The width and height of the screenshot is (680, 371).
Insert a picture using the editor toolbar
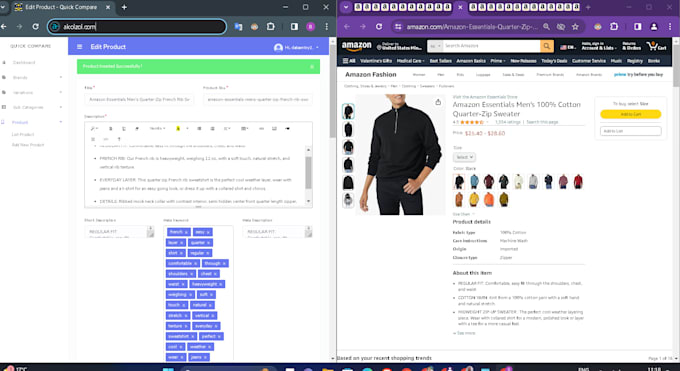pyautogui.click(x=274, y=128)
